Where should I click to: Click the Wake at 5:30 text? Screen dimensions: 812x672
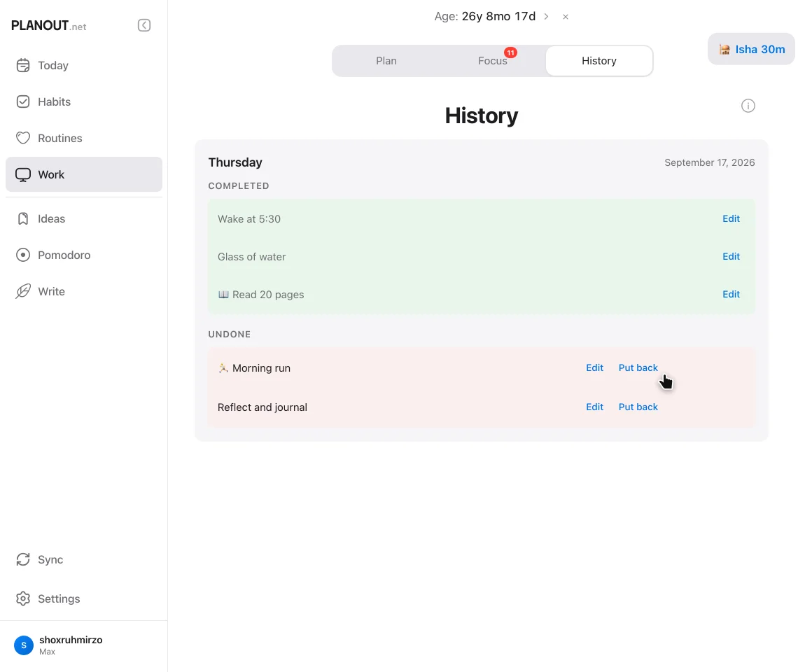(x=249, y=219)
